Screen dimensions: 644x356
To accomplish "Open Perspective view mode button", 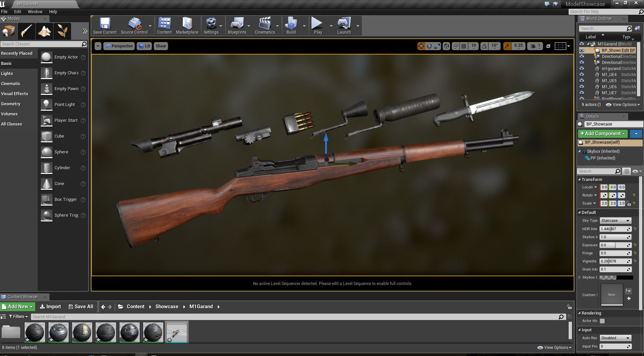I will (x=119, y=46).
